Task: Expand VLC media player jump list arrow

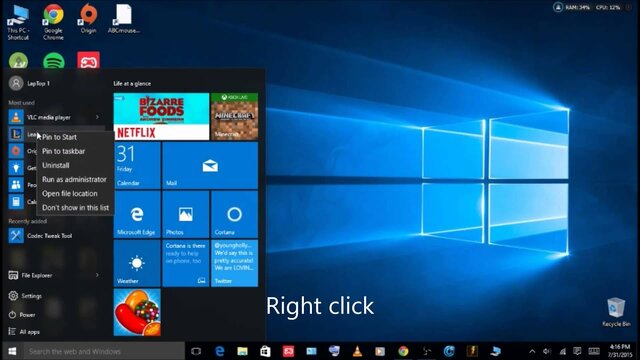Action: (x=97, y=118)
